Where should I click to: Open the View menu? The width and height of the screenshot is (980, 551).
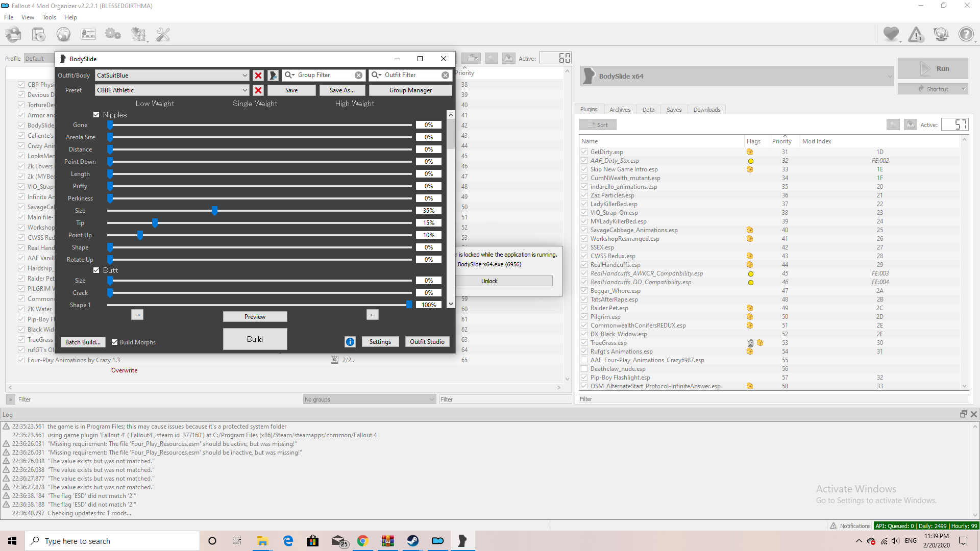(28, 17)
